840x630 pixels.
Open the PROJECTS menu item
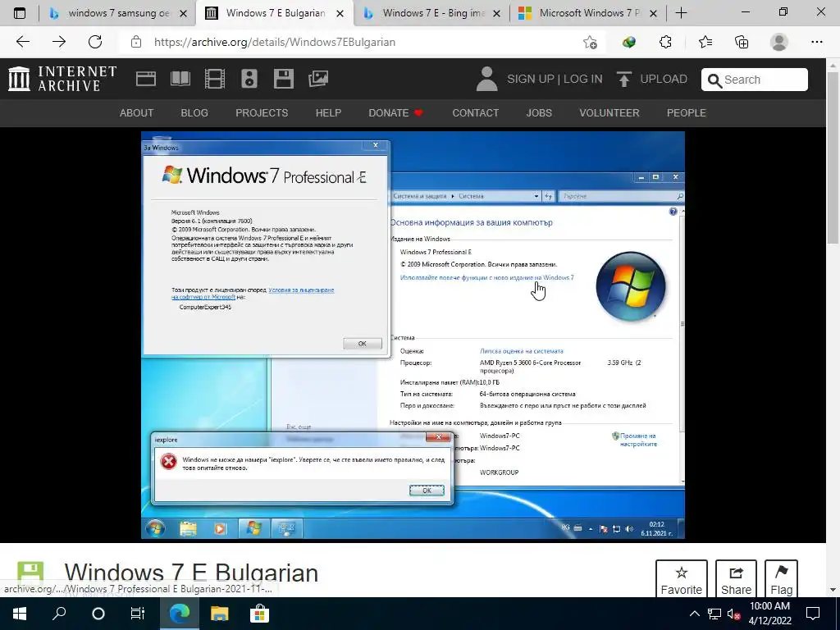pos(262,113)
